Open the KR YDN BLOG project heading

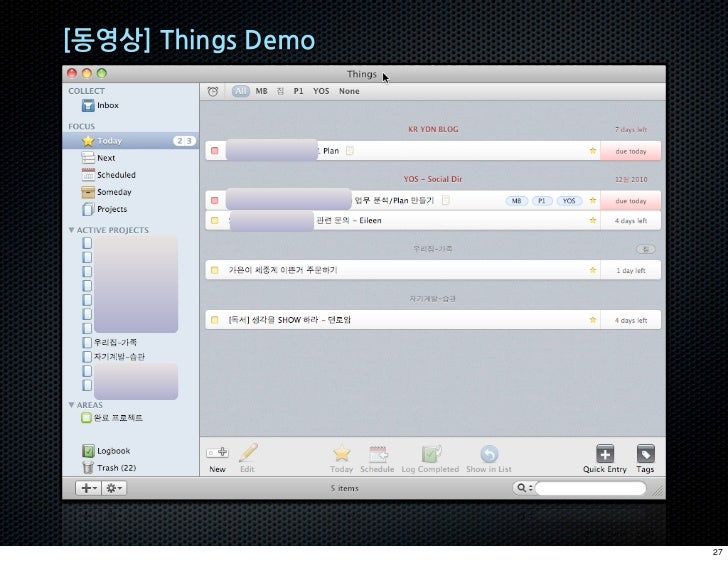(433, 130)
